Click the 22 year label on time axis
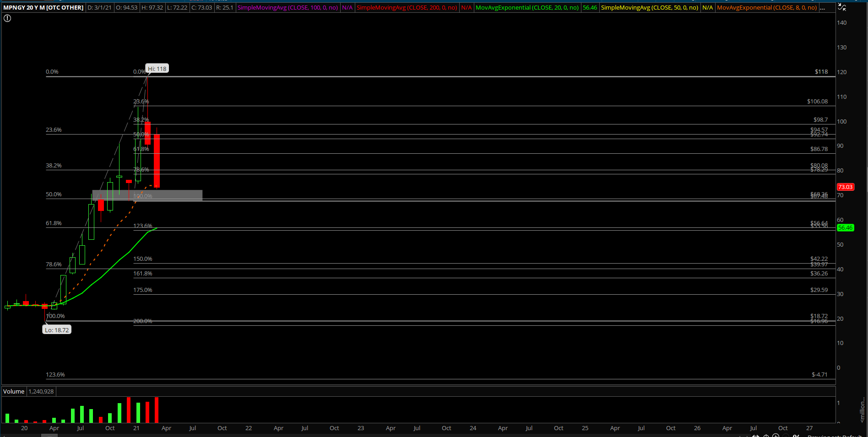The height and width of the screenshot is (437, 868). (x=249, y=428)
